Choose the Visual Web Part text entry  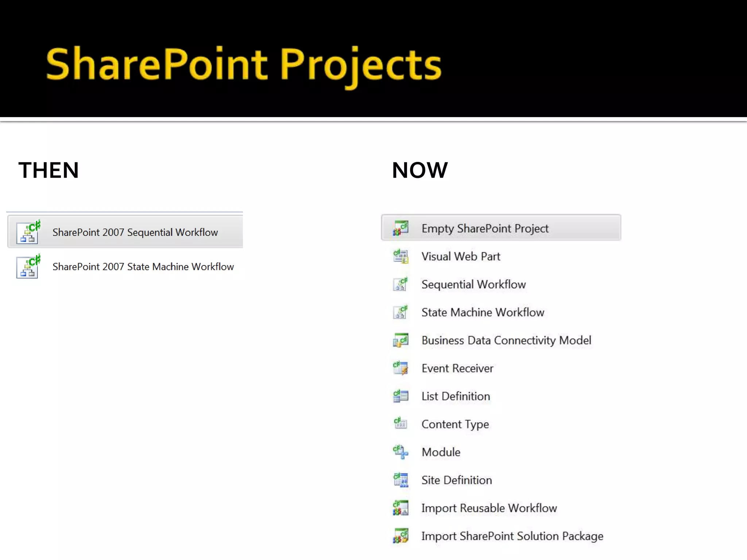click(x=461, y=256)
